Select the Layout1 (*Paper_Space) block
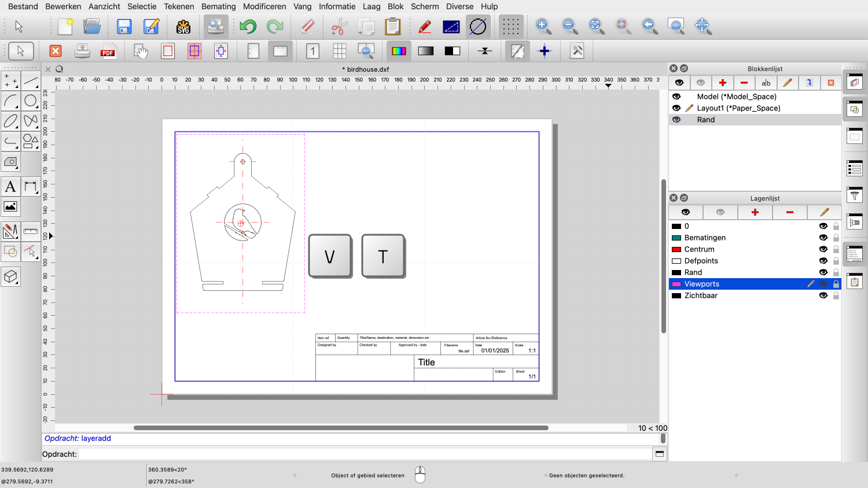Viewport: 868px width, 488px height. (x=738, y=108)
